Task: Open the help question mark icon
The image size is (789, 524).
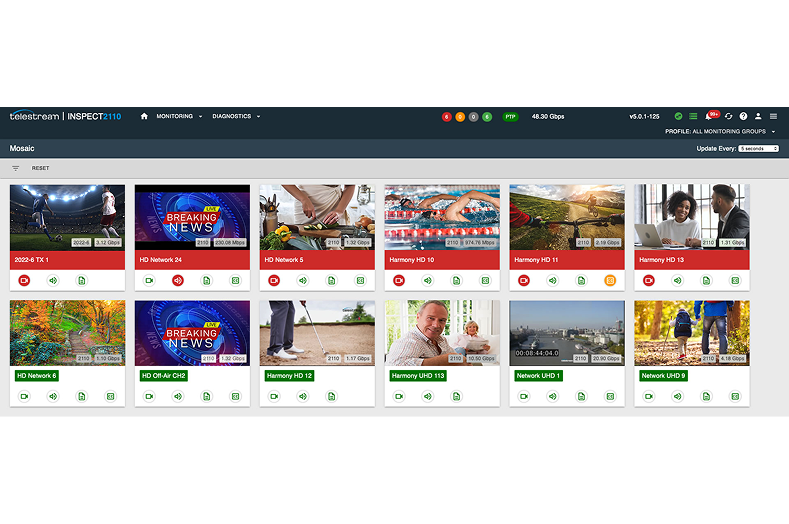Action: 743,116
